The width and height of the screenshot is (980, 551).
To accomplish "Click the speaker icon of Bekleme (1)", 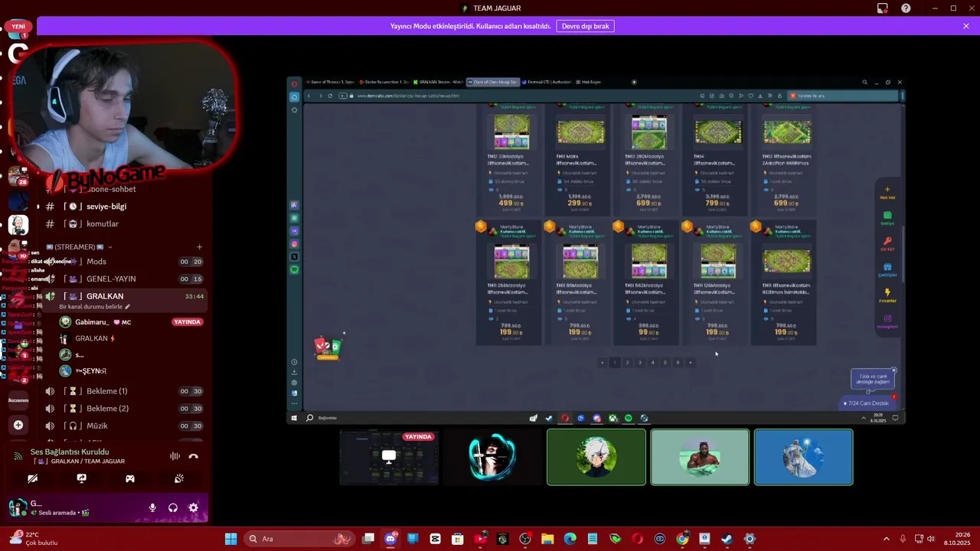I will (x=50, y=391).
